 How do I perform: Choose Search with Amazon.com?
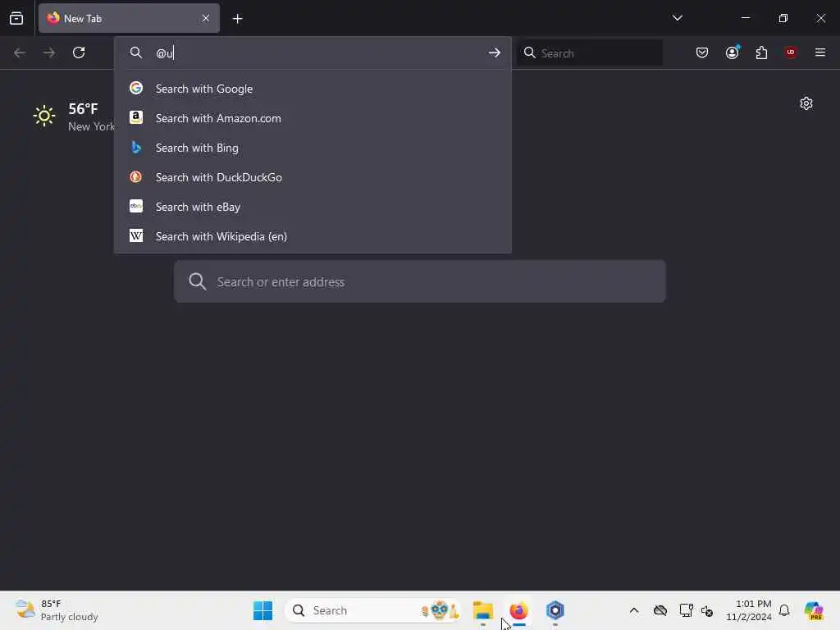(x=313, y=118)
